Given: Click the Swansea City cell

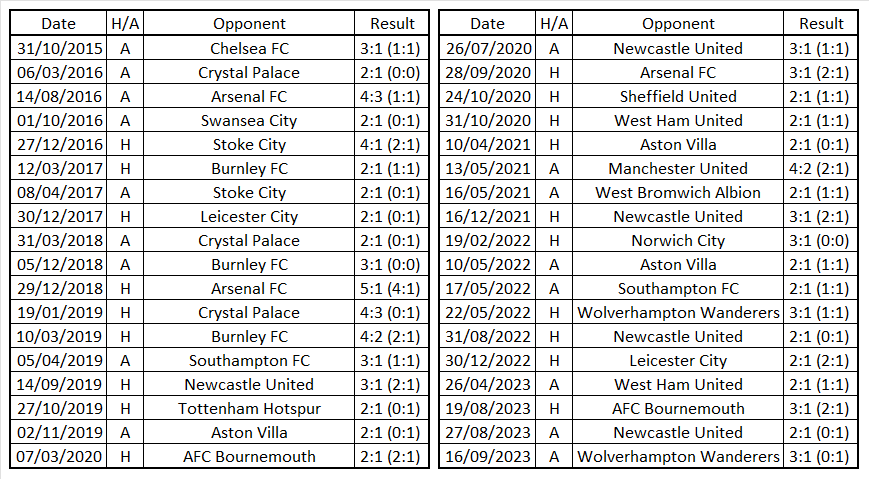Looking at the screenshot, I should [248, 120].
